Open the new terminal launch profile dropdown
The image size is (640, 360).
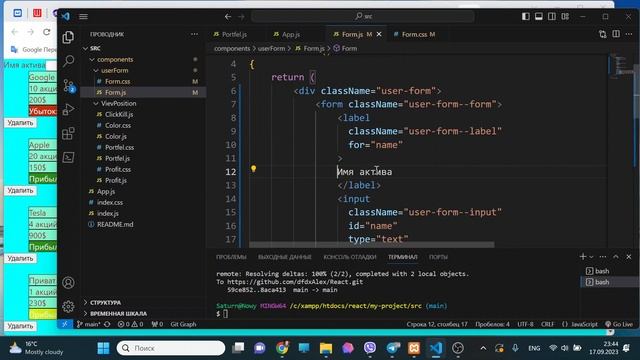[x=591, y=257]
